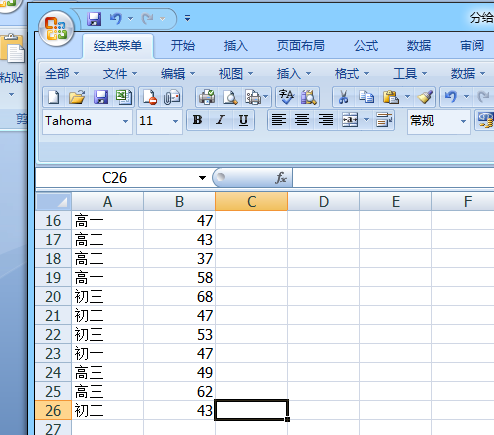Image resolution: width=494 pixels, height=435 pixels.
Task: Select cell B25 with value 62
Action: (x=179, y=391)
